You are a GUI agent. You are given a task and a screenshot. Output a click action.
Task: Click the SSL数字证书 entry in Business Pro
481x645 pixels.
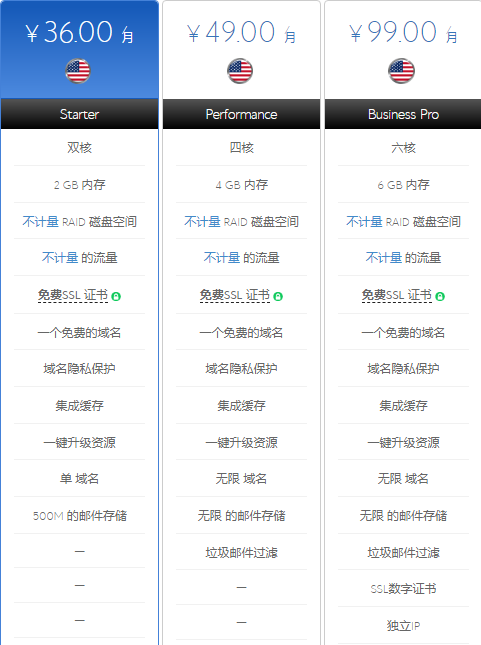click(x=403, y=589)
